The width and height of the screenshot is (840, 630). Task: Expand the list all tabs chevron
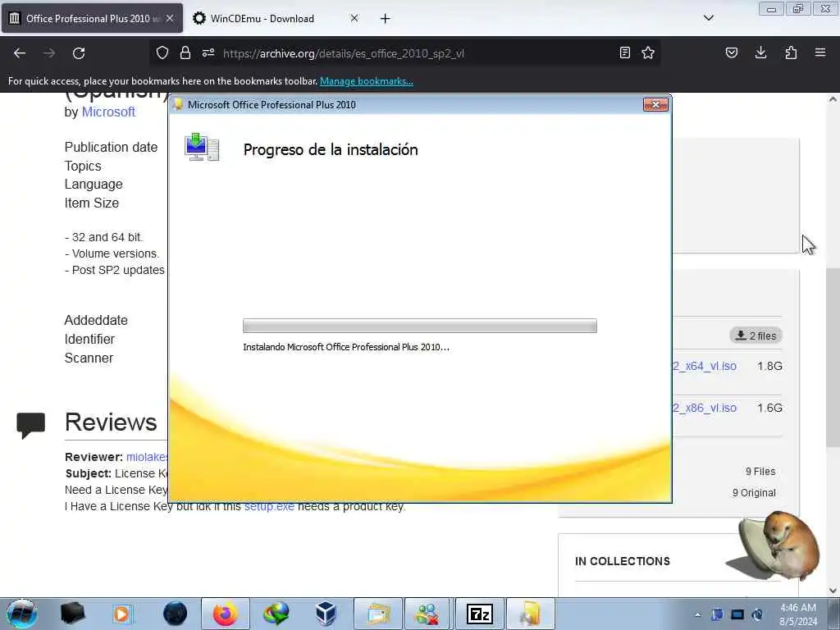tap(709, 18)
